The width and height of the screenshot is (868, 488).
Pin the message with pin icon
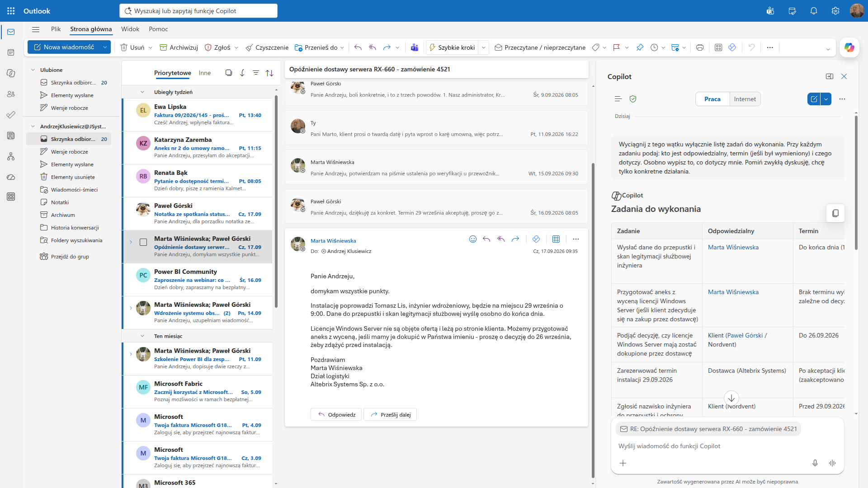pyautogui.click(x=640, y=47)
